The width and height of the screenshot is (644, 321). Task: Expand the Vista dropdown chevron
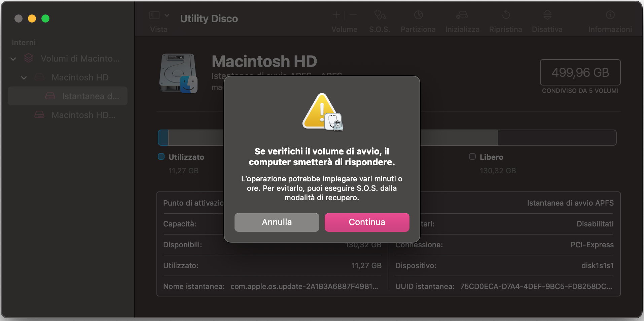[x=167, y=15]
